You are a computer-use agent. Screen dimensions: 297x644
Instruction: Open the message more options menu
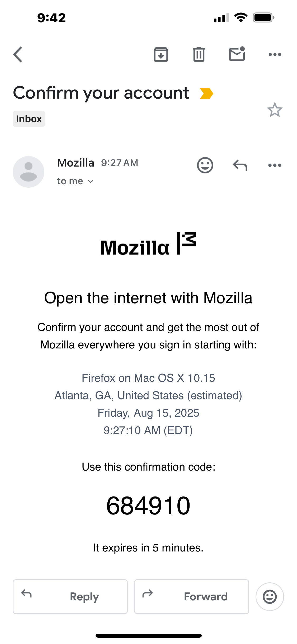275,165
